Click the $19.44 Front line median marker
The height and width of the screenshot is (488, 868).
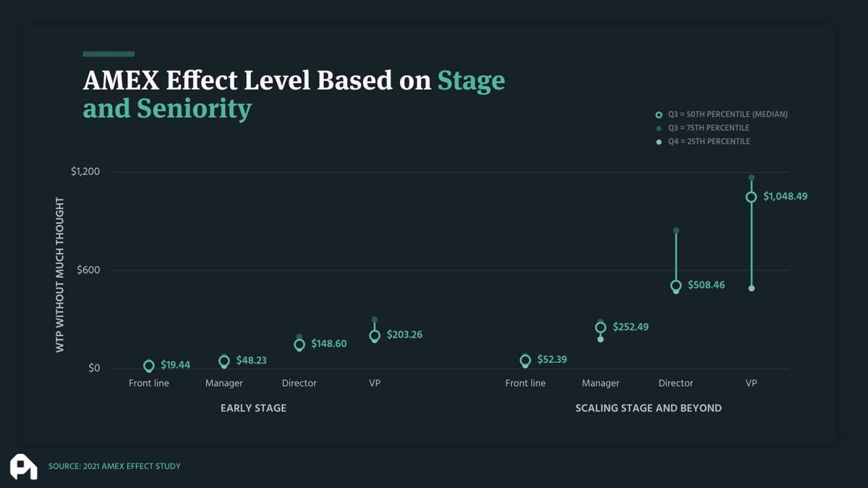point(149,366)
